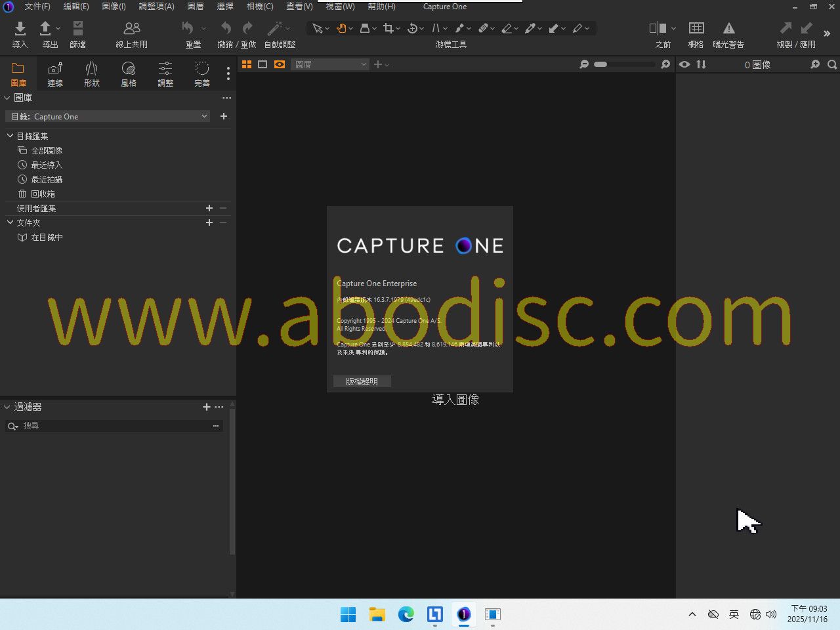Collapse the Catalog Collections (目錄匯集) group
The height and width of the screenshot is (630, 840).
pos(10,136)
